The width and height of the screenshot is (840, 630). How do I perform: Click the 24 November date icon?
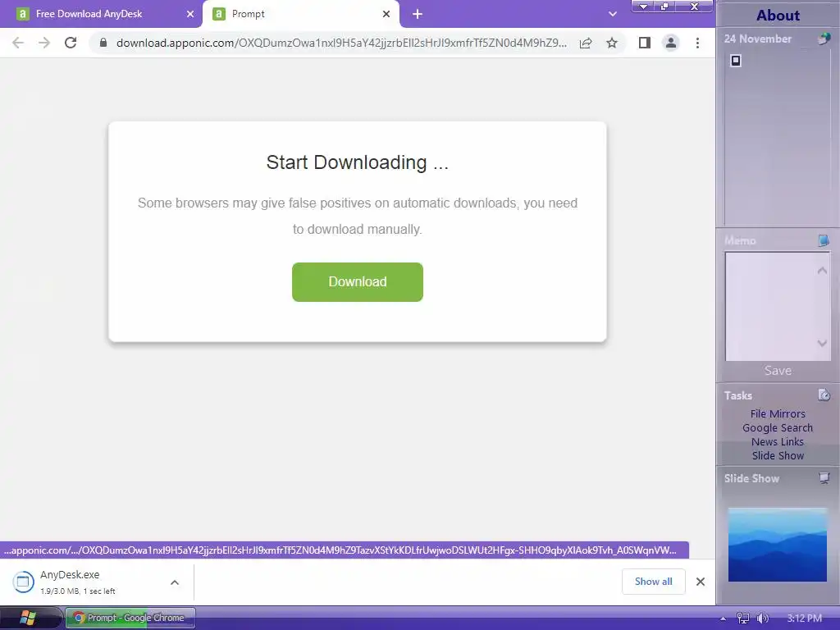pyautogui.click(x=824, y=39)
